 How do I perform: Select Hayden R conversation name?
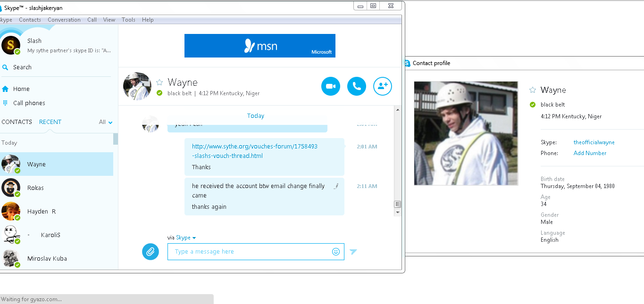click(x=42, y=212)
